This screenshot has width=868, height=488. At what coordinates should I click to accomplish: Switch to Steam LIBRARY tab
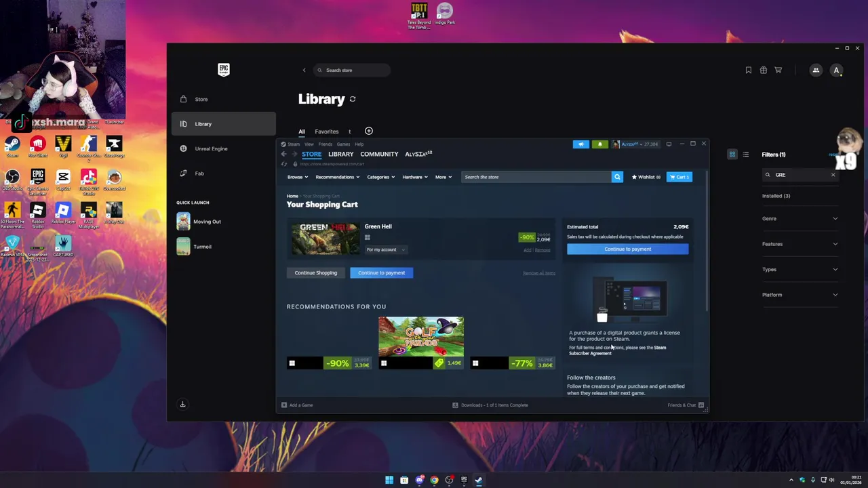[x=340, y=155]
